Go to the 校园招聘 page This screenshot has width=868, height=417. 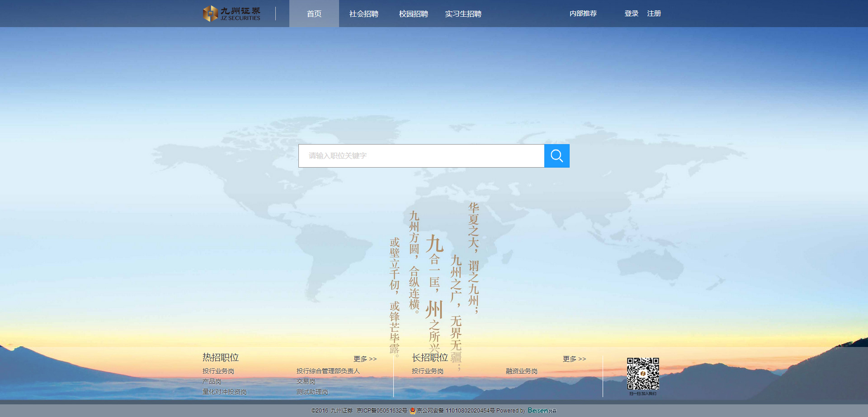[413, 14]
